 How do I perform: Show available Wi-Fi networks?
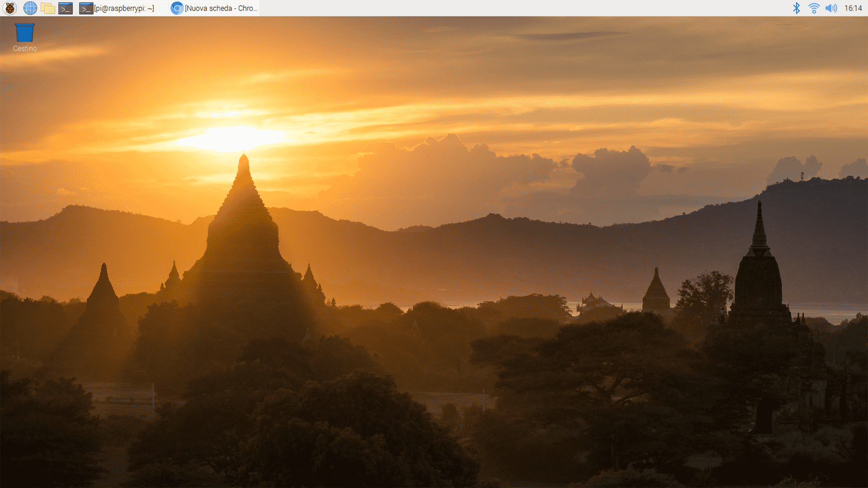(814, 8)
